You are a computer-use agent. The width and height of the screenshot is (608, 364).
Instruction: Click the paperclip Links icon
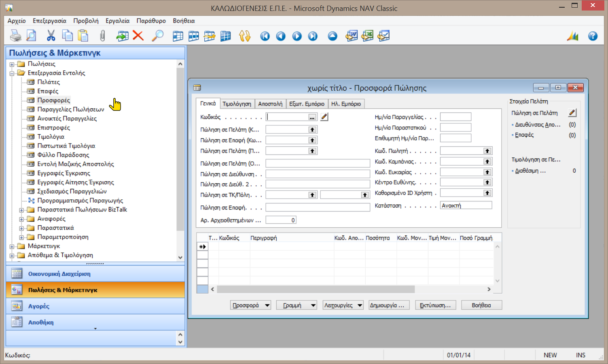(x=102, y=36)
